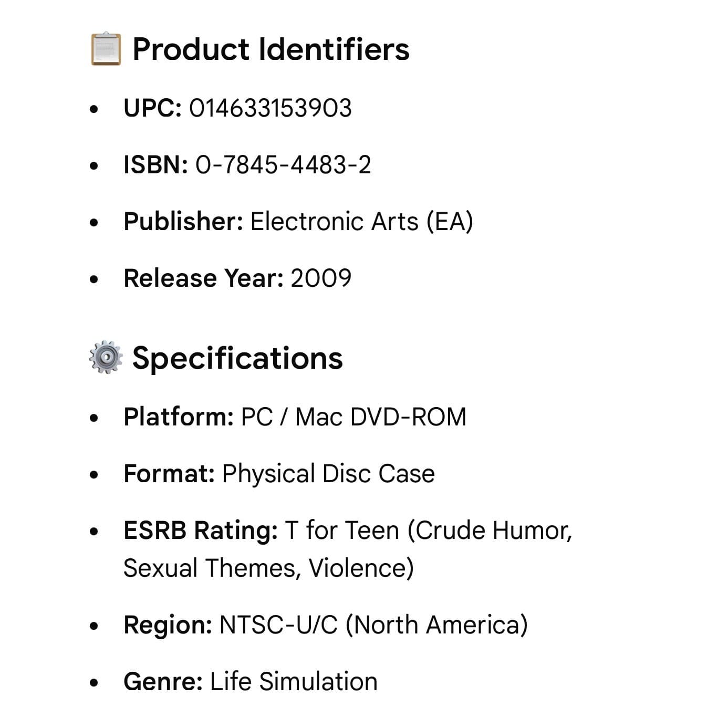Viewport: 728px width, 728px height.
Task: Click the ISBN value 0-7845-4483-2
Action: point(283,165)
